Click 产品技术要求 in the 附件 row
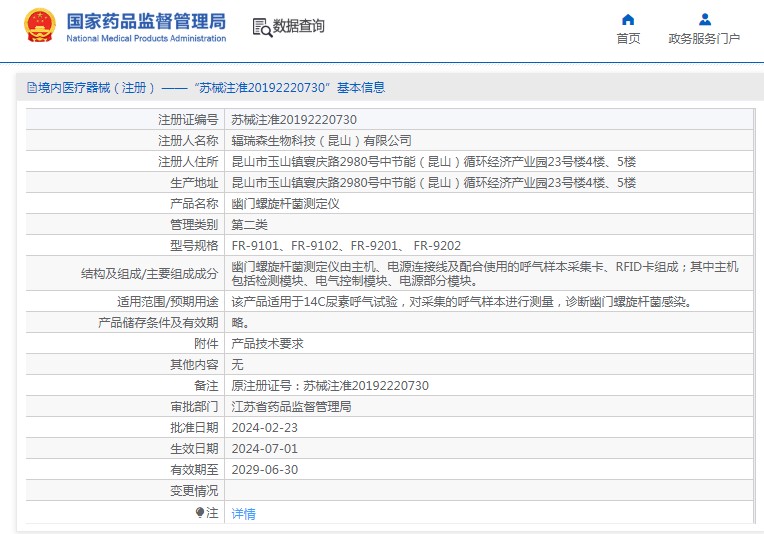 point(267,344)
